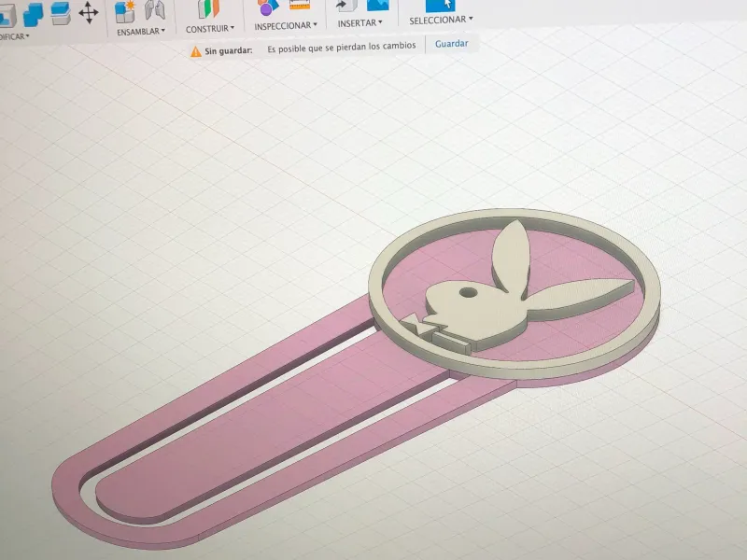Image resolution: width=747 pixels, height=560 pixels.
Task: Click the New Component icon
Action: (126, 11)
